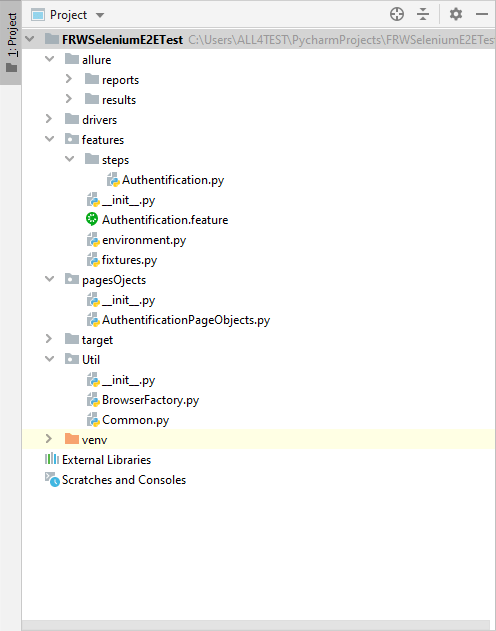Select the FRWSeleniumE2ETest root name
Screen dimensions: 496x631
click(x=122, y=39)
